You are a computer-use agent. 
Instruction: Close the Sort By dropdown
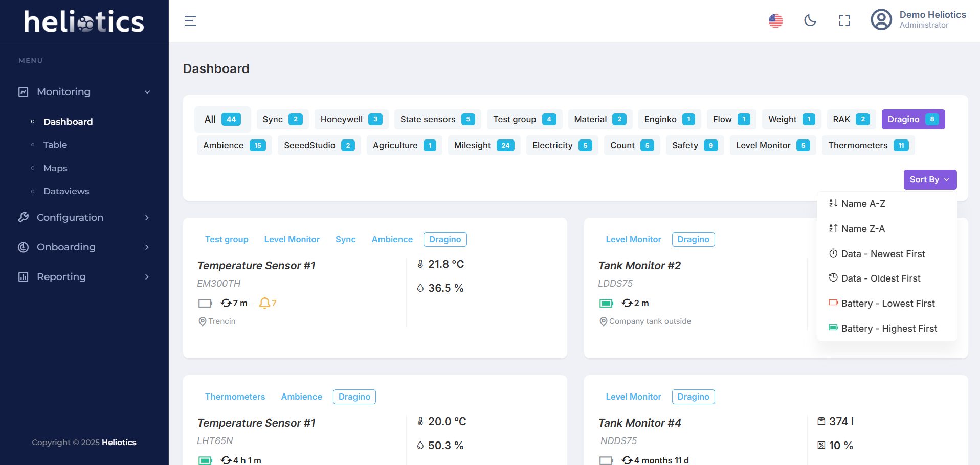tap(930, 179)
